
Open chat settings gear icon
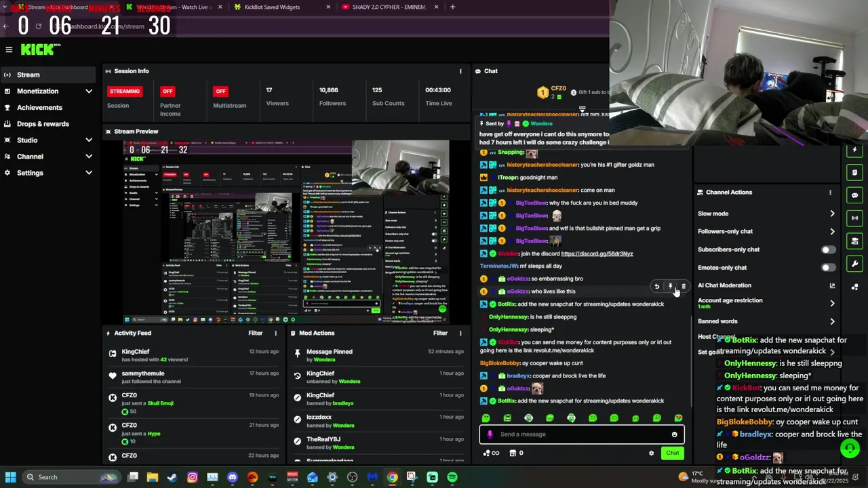point(651,453)
